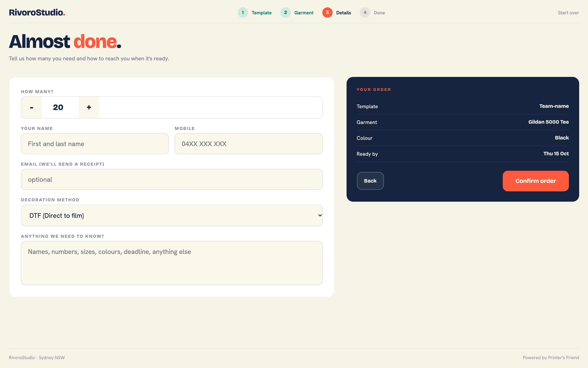Decrease quantity with the minus button
Screen dimensions: 588x368
[x=32, y=107]
